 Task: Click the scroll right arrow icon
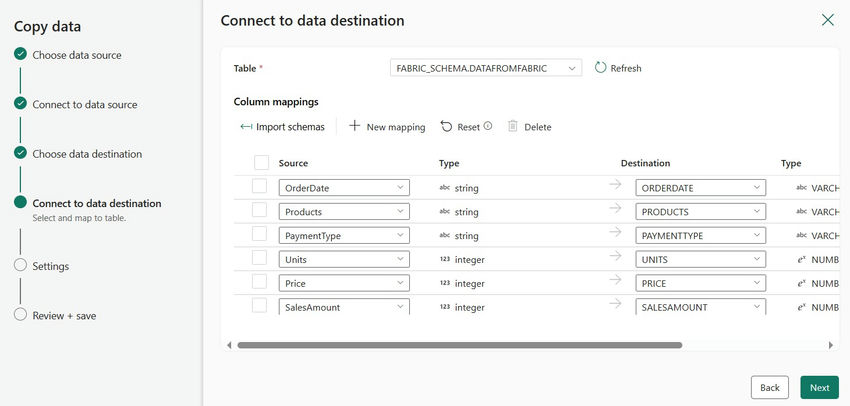(832, 345)
